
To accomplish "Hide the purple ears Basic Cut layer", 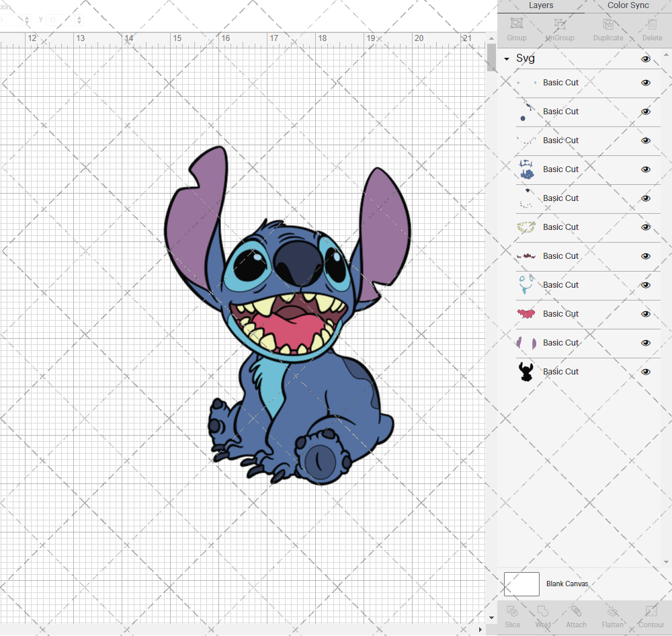I will (645, 343).
